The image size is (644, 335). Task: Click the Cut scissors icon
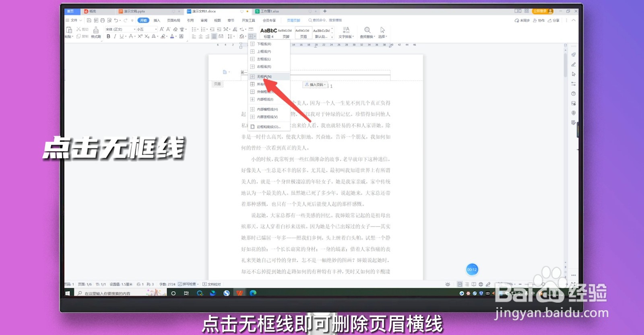point(79,29)
